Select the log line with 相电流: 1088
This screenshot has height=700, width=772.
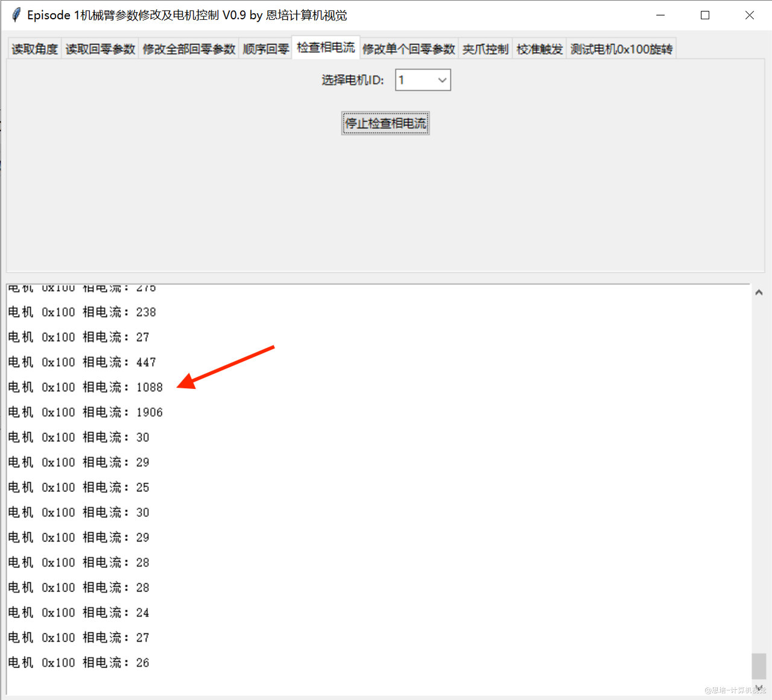[86, 387]
